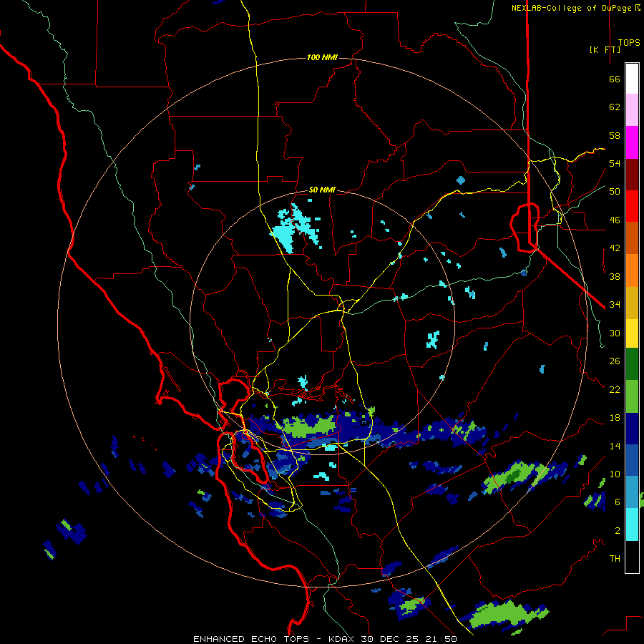Click the legend value 2
Screen dimensions: 644x644
[618, 530]
